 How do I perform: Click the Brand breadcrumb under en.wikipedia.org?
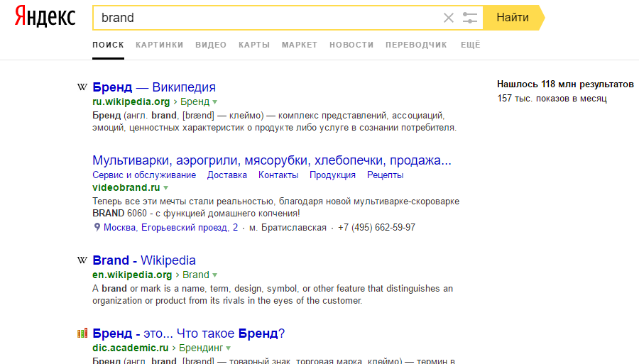(x=196, y=275)
